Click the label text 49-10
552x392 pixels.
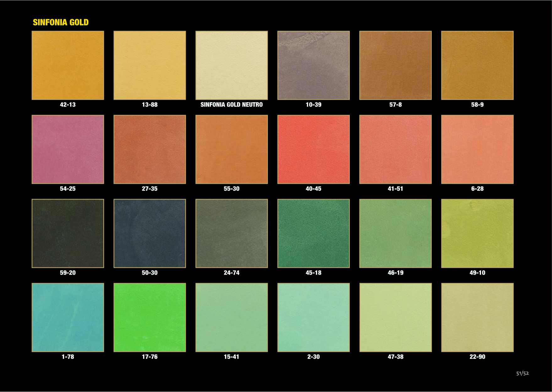coord(477,273)
